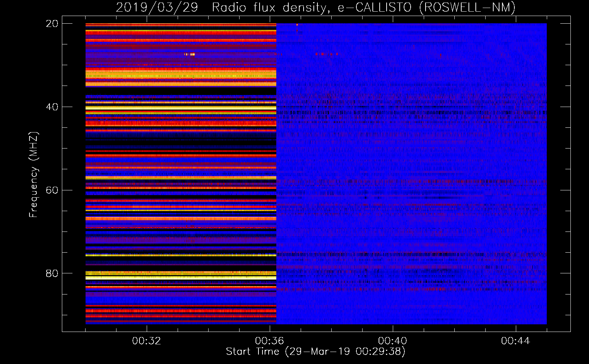Click the time tick label '00:36'
The width and height of the screenshot is (589, 364).
coord(270,341)
